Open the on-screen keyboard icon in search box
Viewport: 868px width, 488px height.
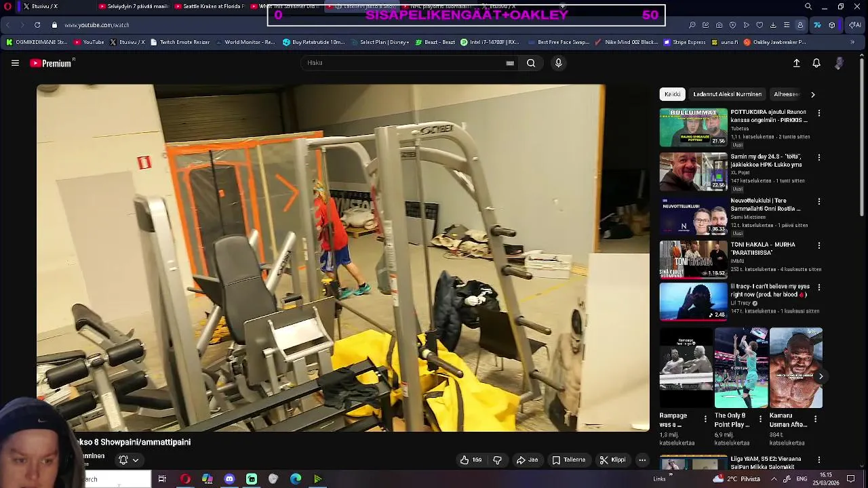point(510,63)
